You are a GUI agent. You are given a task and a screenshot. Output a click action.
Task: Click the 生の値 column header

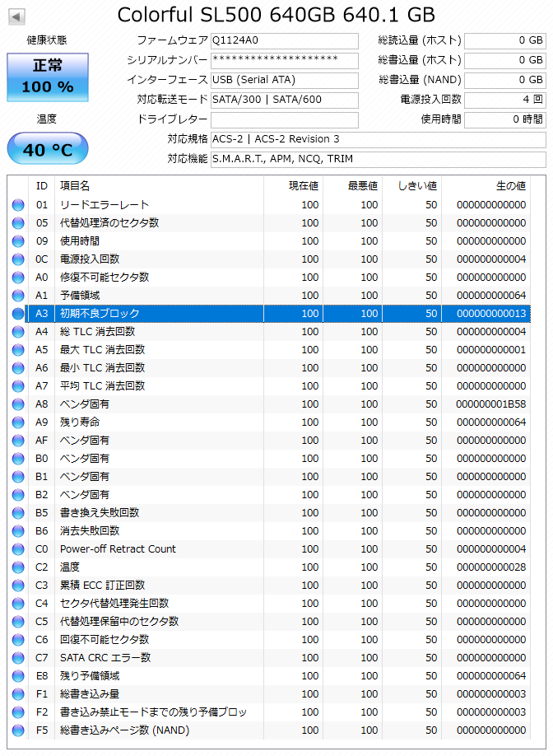click(x=486, y=186)
